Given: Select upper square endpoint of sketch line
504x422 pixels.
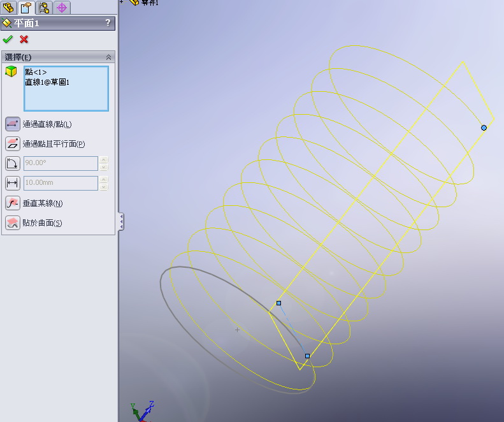Looking at the screenshot, I should [x=278, y=303].
